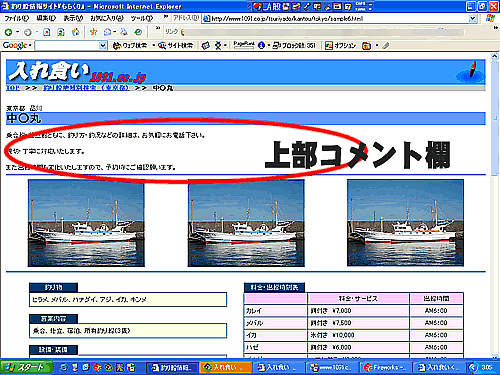The height and width of the screenshot is (375, 500).
Task: Open the Google toolbar オプション settings
Action: tap(341, 45)
